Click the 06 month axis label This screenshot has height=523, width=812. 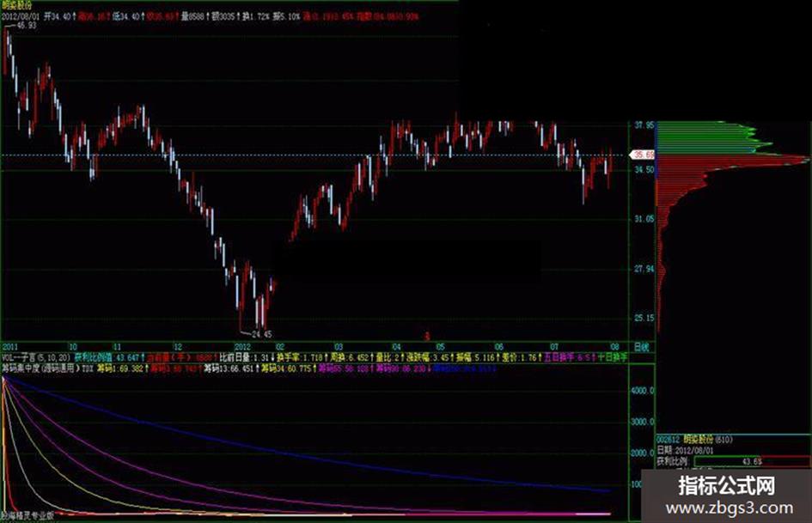[499, 347]
